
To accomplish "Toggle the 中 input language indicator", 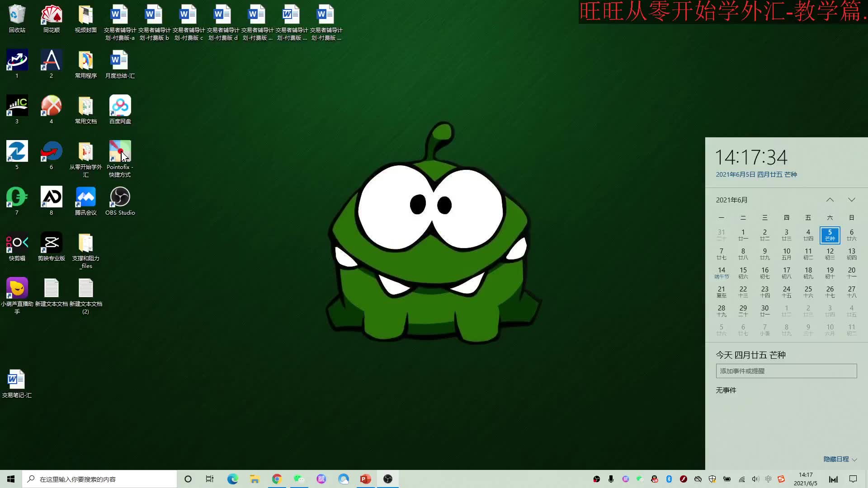I will pos(768,479).
